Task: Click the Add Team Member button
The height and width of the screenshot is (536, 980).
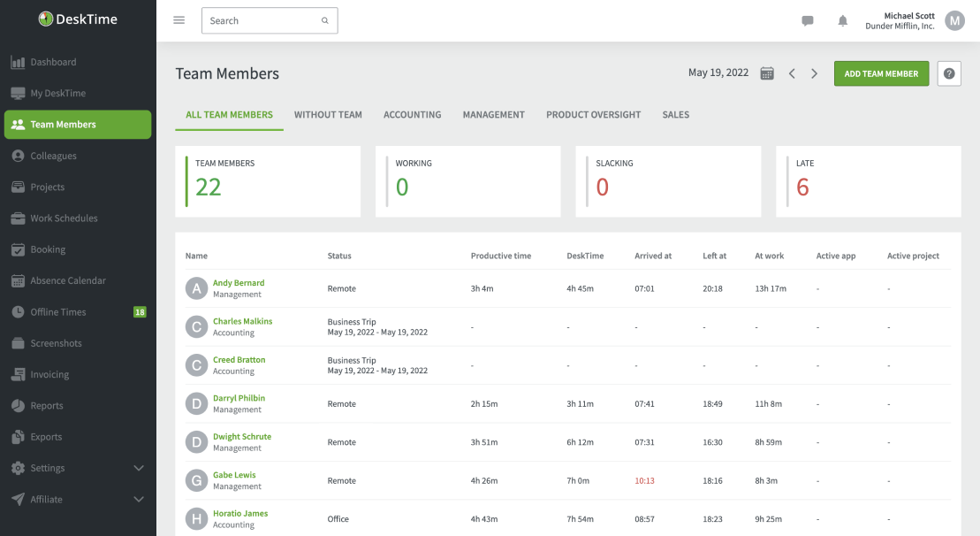Action: [881, 73]
